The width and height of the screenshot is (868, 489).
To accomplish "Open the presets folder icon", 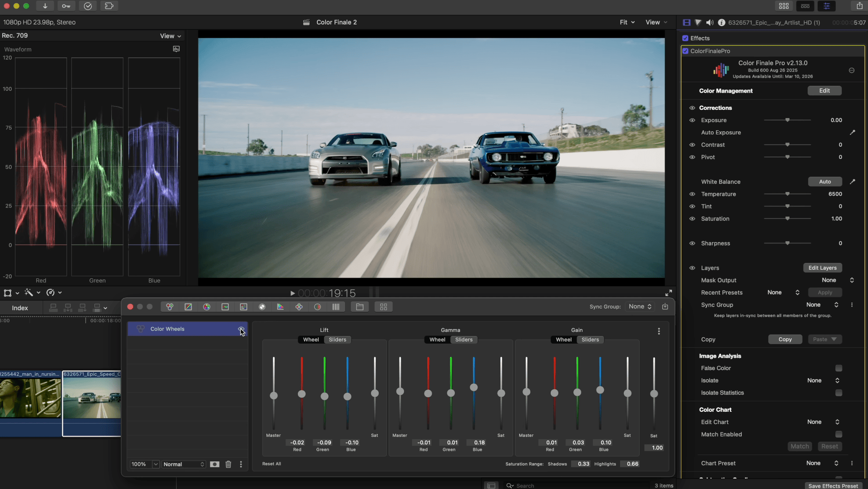I will coord(360,307).
